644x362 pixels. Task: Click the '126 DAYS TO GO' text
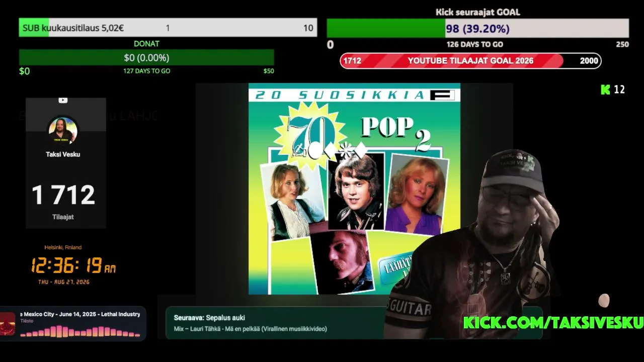tap(474, 44)
